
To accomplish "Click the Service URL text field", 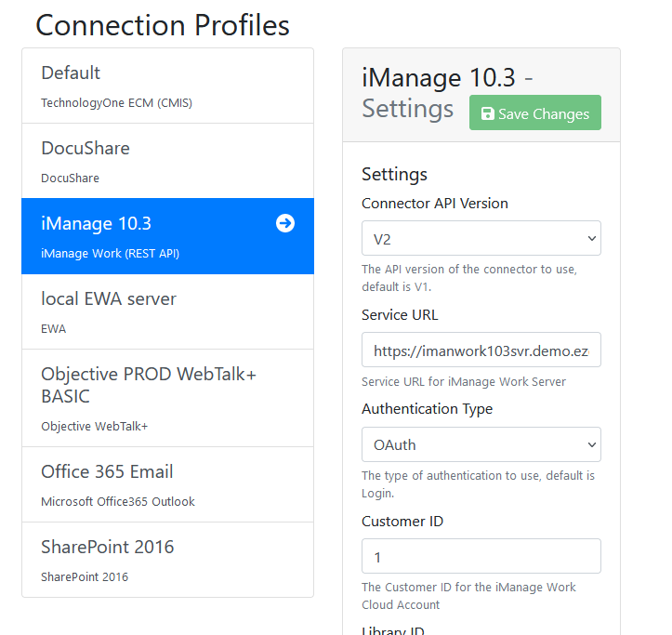I will point(481,351).
